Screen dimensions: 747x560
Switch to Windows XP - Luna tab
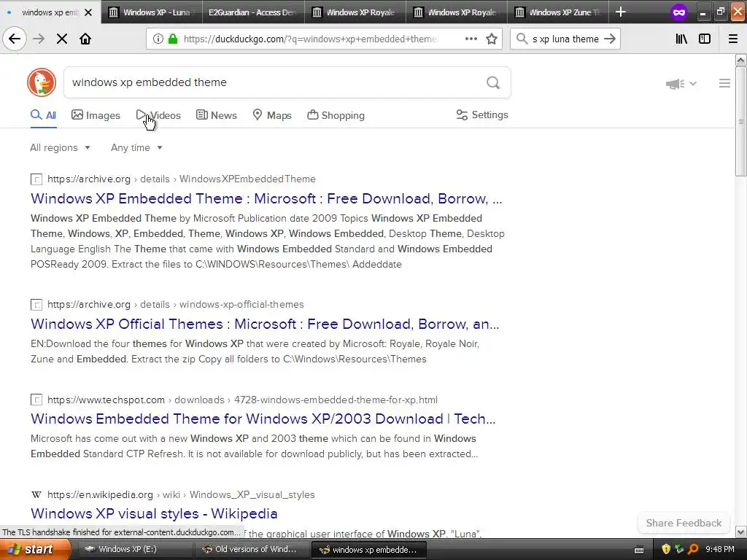coord(152,12)
